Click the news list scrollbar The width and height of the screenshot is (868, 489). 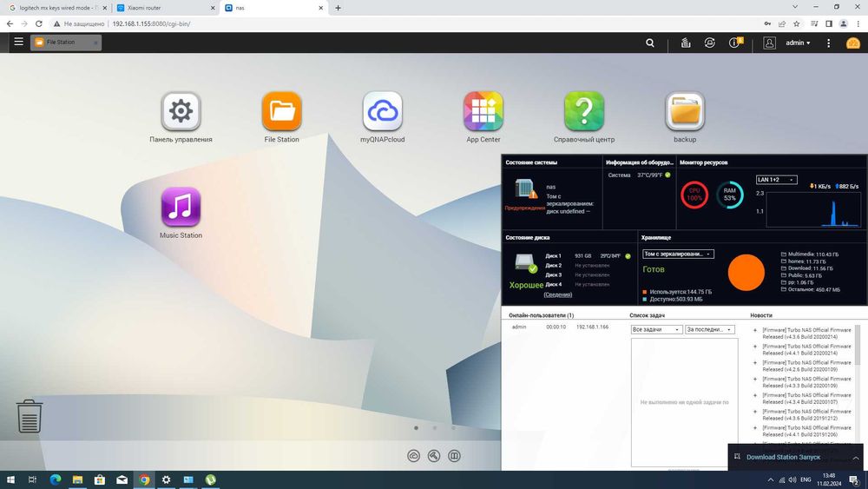click(858, 345)
